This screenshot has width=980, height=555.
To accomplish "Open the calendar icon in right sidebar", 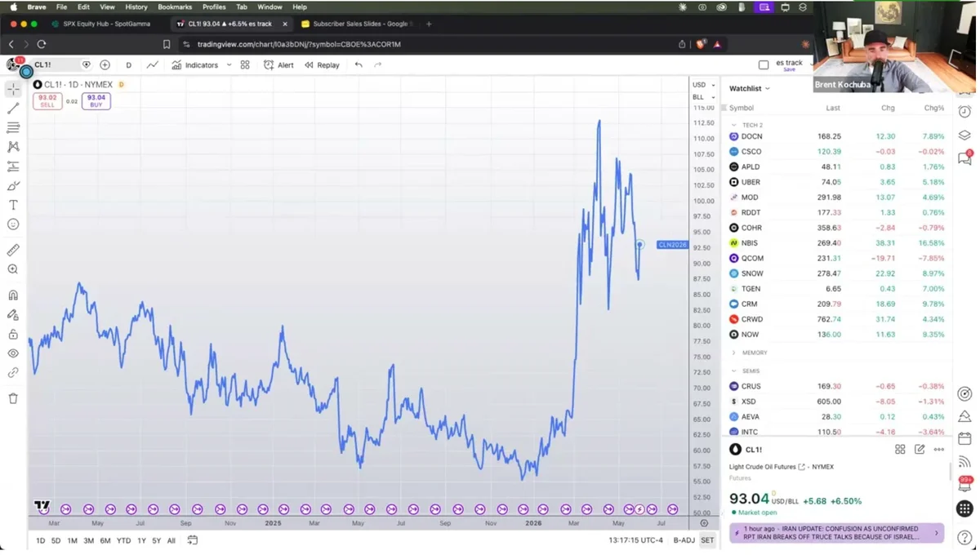I will point(964,439).
